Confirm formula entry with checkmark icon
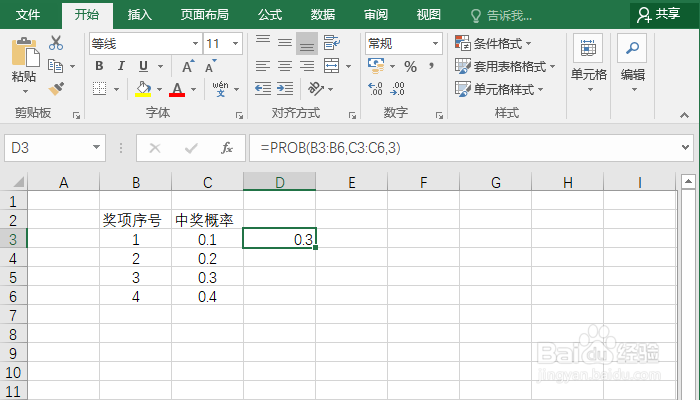Viewport: 700px width, 400px height. click(191, 148)
